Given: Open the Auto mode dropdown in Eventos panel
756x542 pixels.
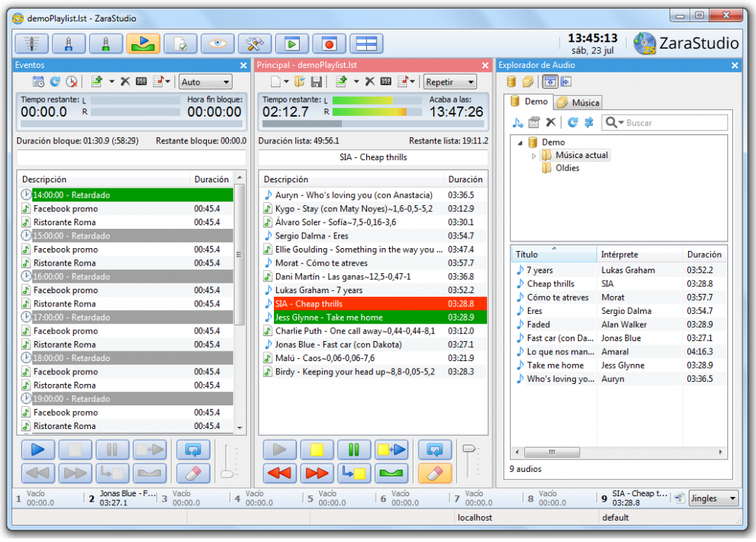Looking at the screenshot, I should [x=205, y=82].
